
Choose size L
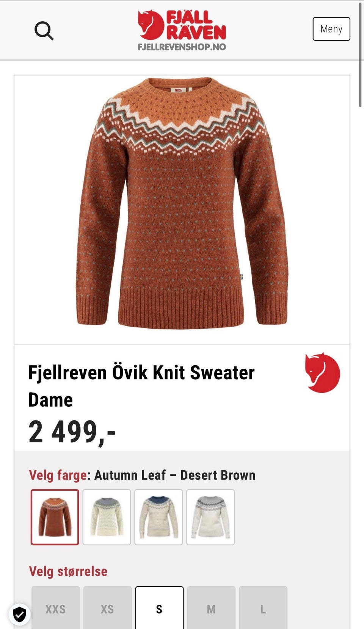(x=263, y=608)
